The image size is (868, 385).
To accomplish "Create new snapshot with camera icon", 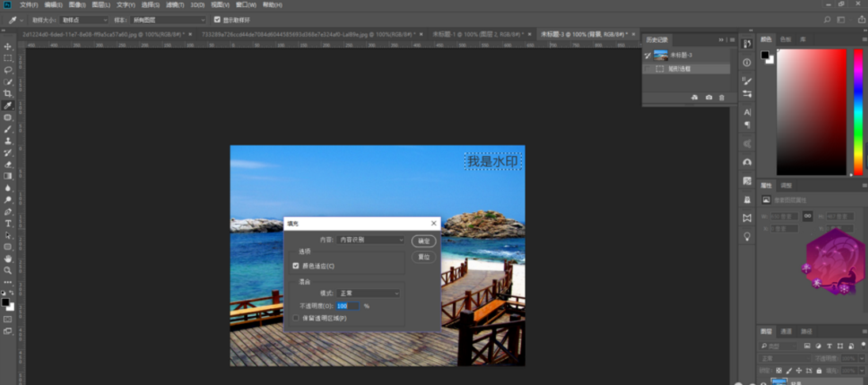I will (x=708, y=97).
